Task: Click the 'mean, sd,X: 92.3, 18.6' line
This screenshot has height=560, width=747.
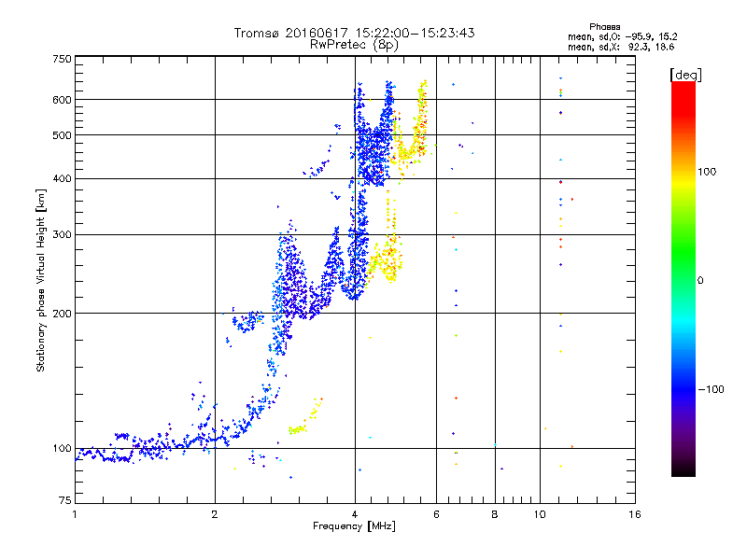Action: [621, 47]
